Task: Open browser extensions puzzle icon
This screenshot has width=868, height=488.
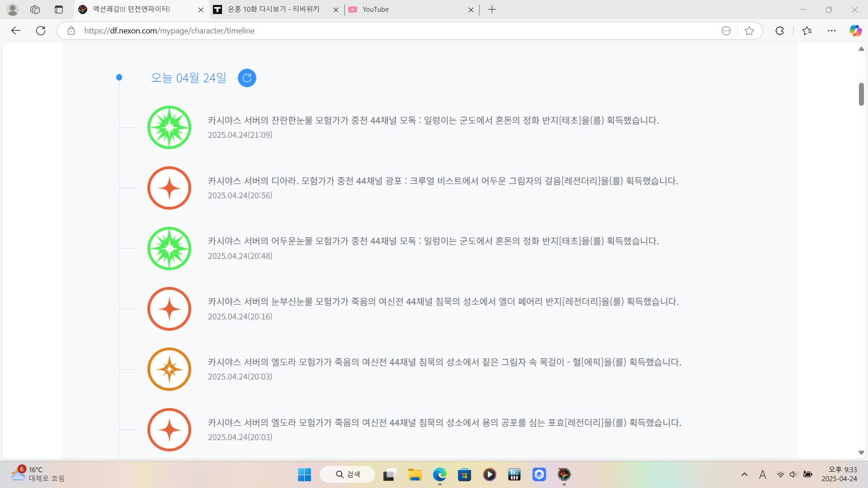Action: 779,31
